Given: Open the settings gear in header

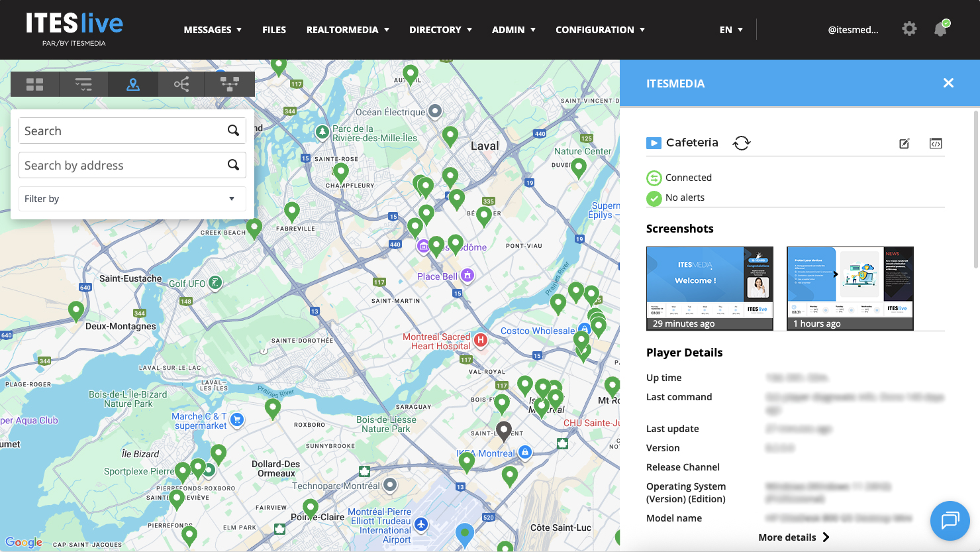Looking at the screenshot, I should [x=909, y=29].
